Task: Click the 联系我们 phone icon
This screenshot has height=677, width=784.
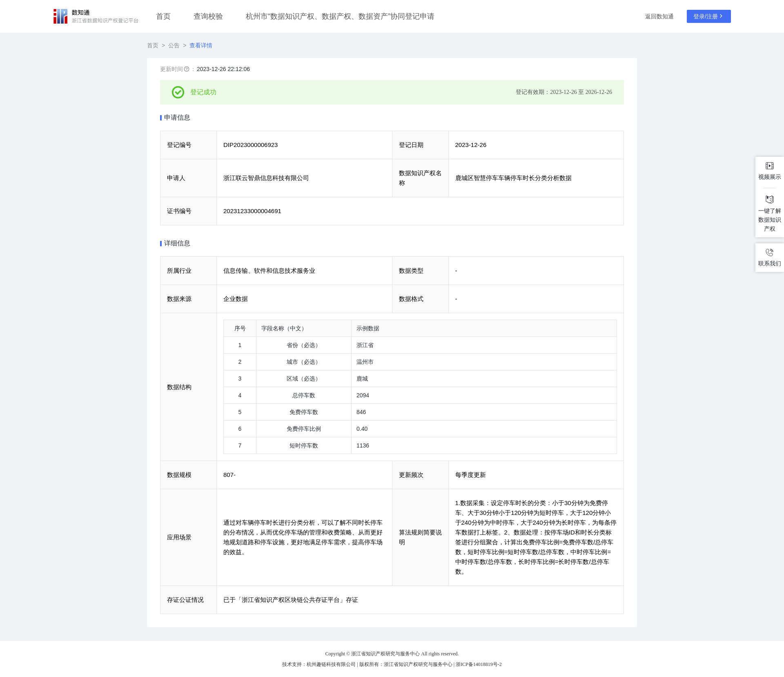Action: 769,252
